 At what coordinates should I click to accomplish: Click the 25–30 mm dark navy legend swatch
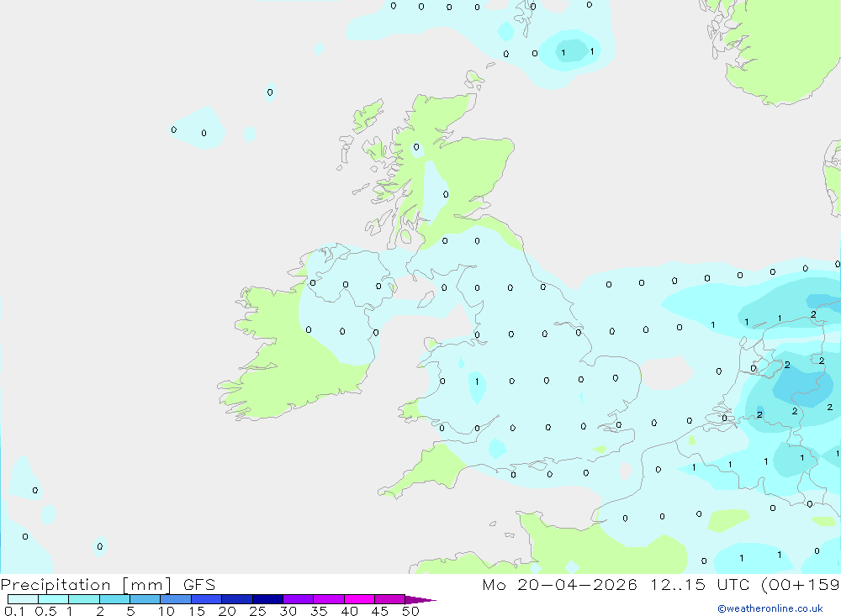pos(267,599)
